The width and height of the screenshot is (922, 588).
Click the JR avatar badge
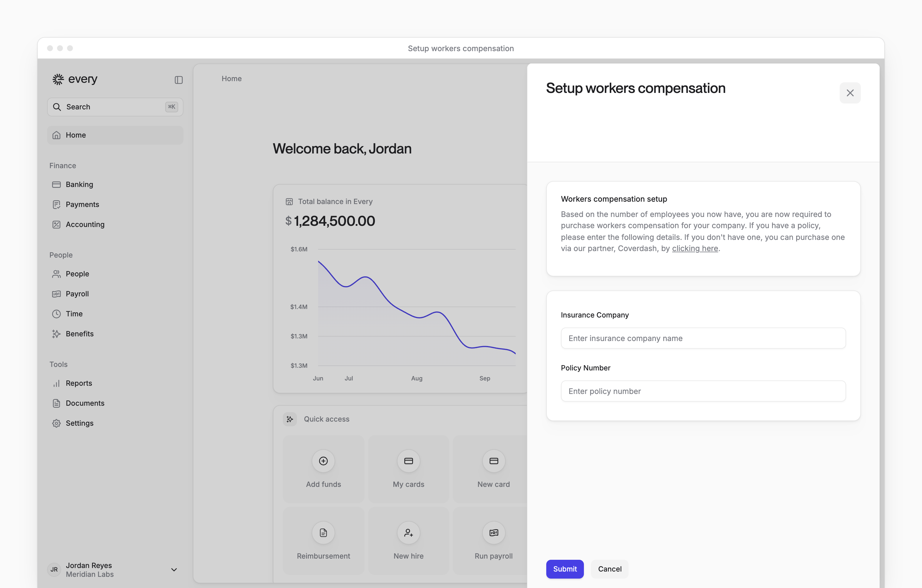click(x=54, y=570)
